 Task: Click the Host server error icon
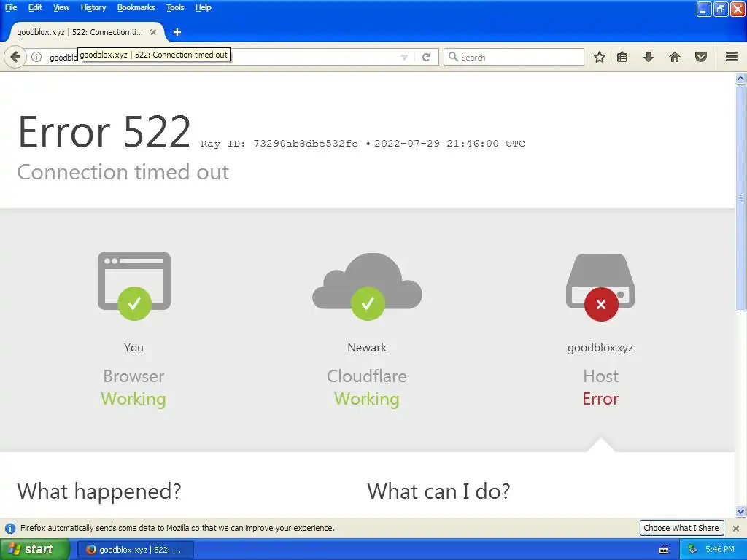coord(600,287)
